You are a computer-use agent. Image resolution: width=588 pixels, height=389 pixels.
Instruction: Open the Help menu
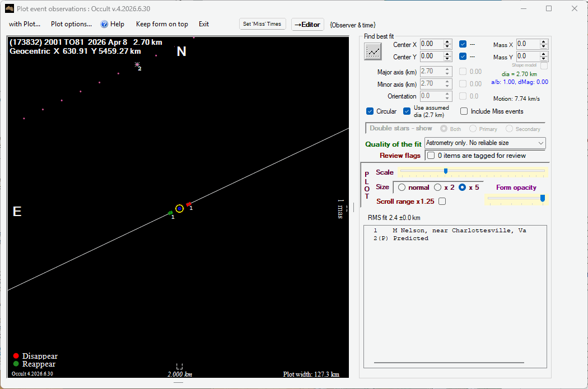[x=117, y=24]
